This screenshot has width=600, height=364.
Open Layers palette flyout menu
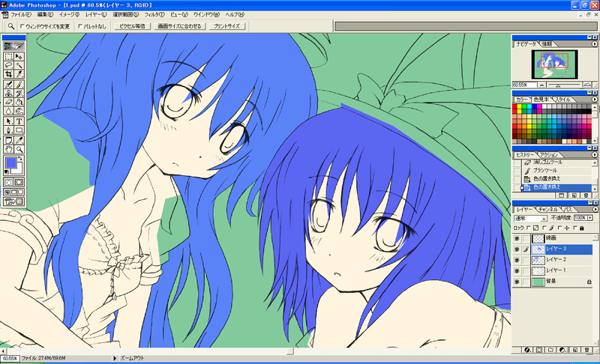[x=595, y=209]
